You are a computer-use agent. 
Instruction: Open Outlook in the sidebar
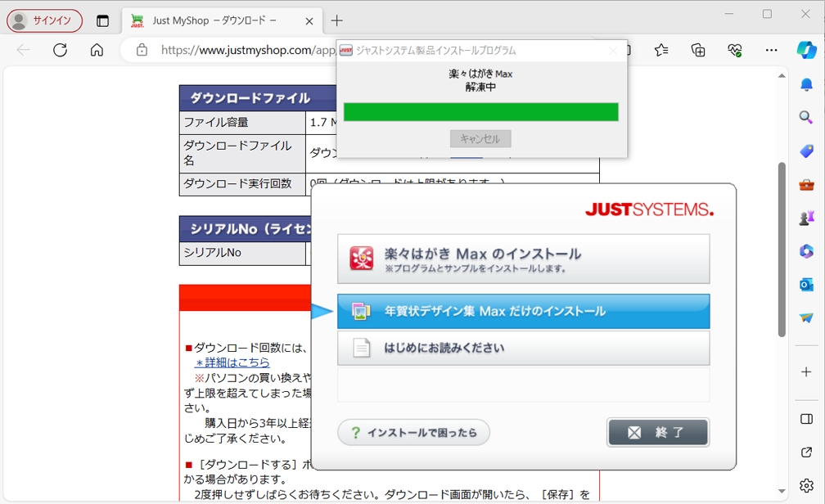pyautogui.click(x=807, y=285)
